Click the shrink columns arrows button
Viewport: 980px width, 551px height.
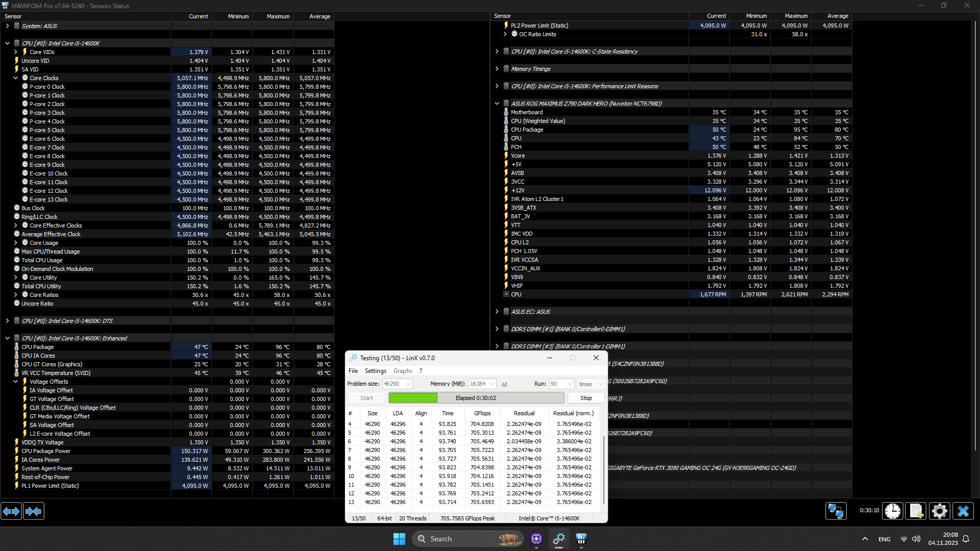pyautogui.click(x=34, y=511)
